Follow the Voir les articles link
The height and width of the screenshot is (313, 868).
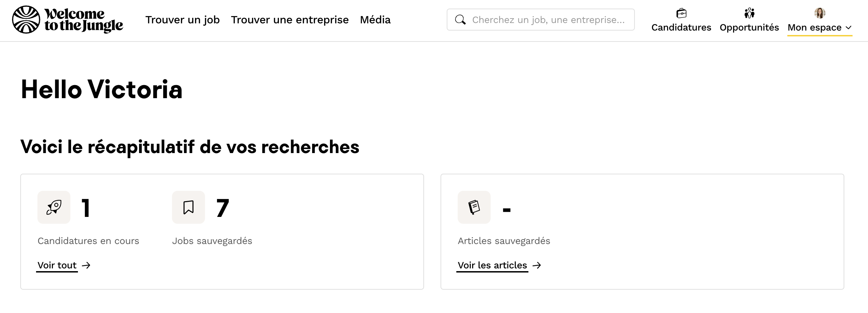pyautogui.click(x=492, y=265)
